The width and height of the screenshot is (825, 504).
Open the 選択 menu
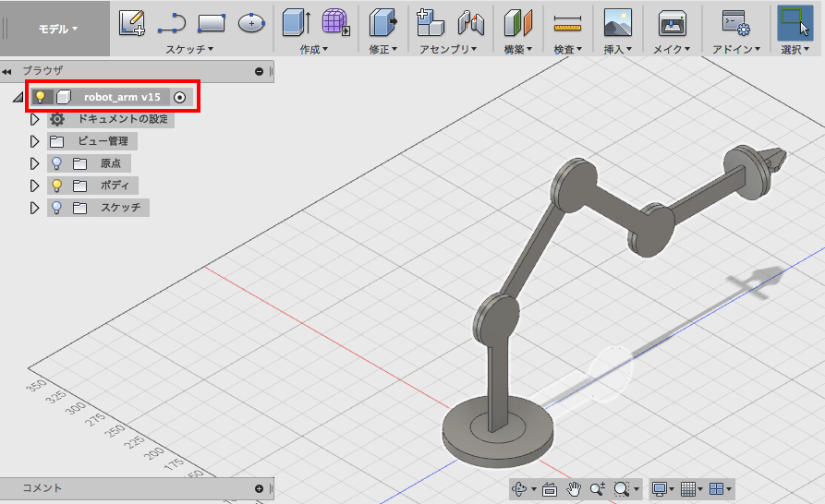tap(795, 50)
